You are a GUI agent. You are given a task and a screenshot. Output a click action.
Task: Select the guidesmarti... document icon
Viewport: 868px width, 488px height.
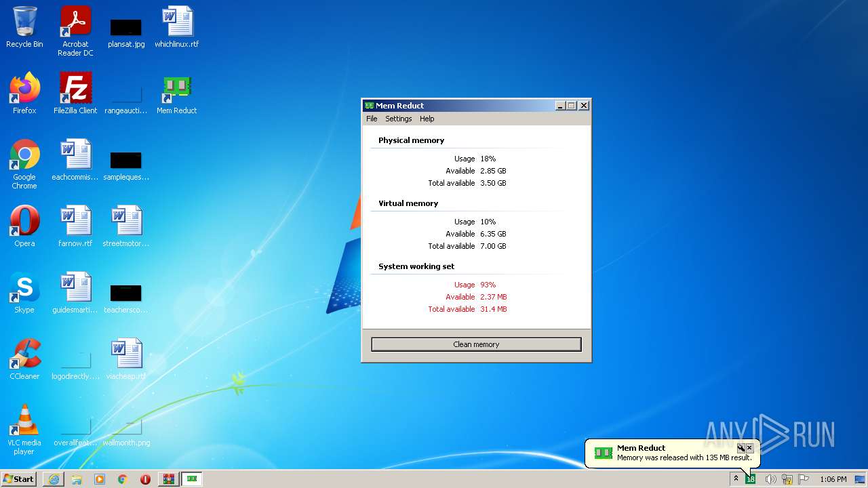coord(75,293)
